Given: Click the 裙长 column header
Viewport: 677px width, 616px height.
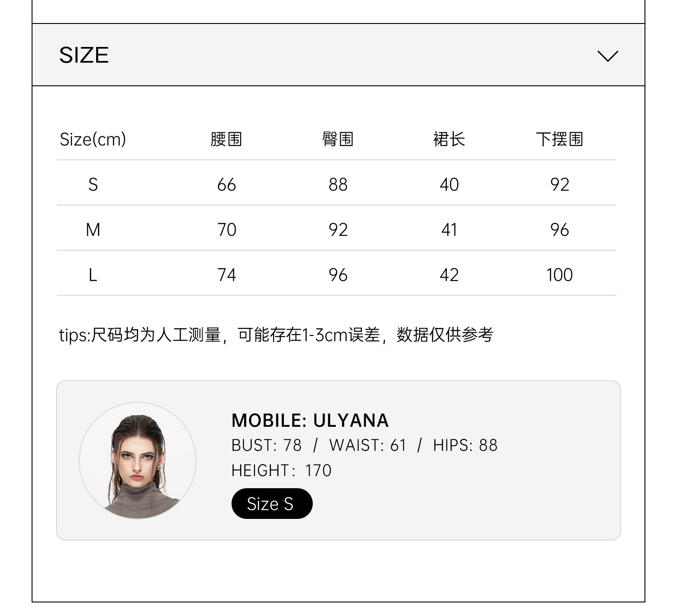Looking at the screenshot, I should [x=449, y=139].
